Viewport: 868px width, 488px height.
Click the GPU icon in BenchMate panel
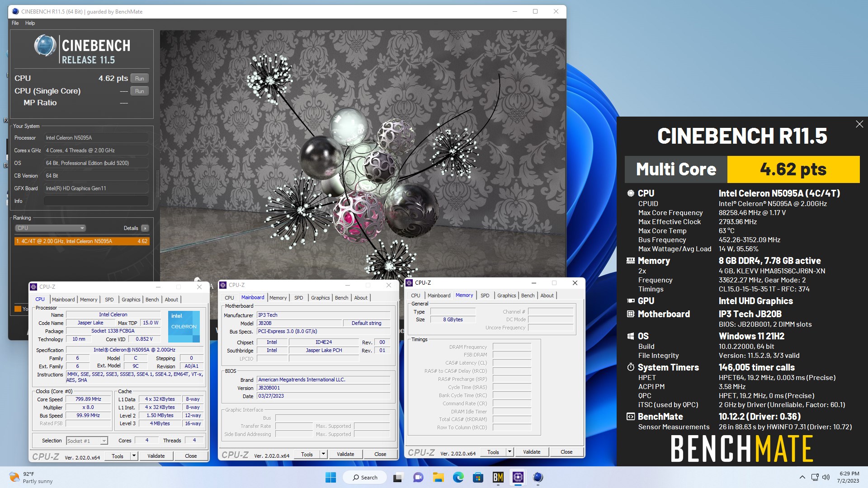631,301
